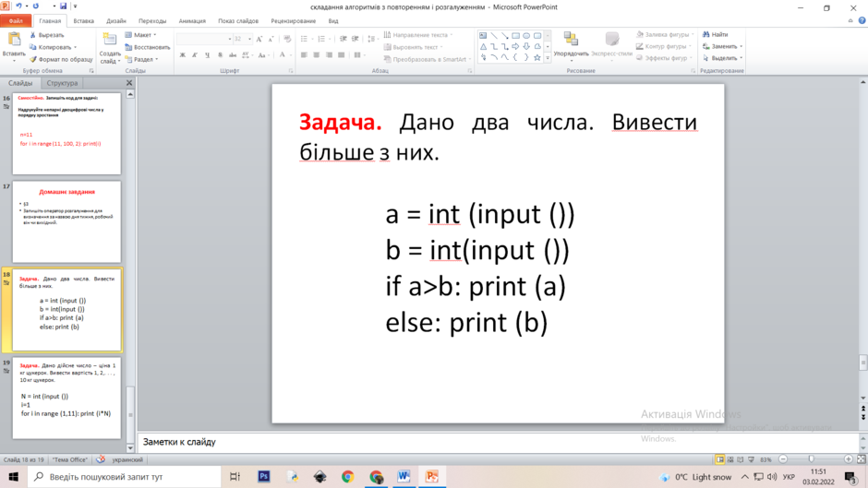Click the Cut (Вырезать) button
Image resolution: width=868 pixels, height=488 pixels.
point(46,35)
